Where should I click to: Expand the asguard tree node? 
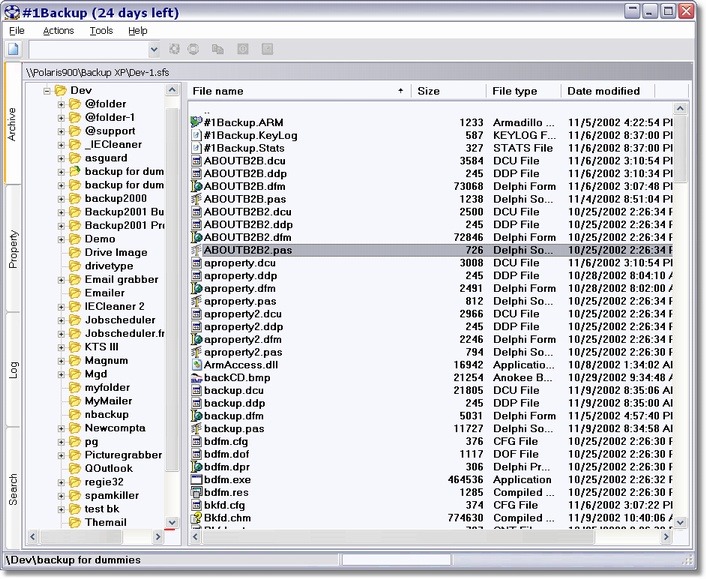61,158
